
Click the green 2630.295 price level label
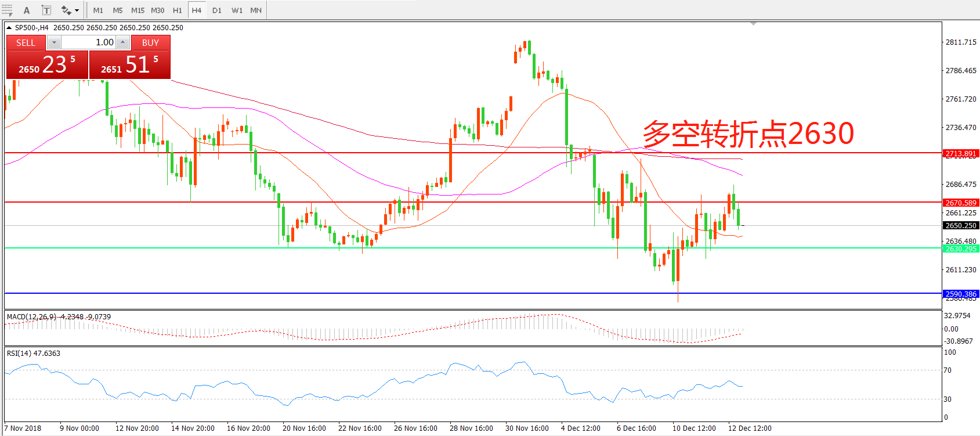point(961,248)
